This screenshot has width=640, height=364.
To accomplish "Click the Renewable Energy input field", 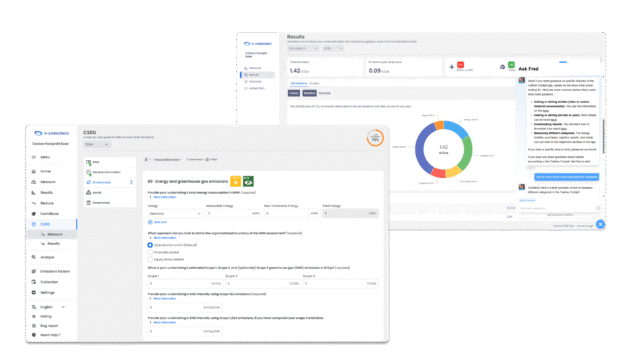I will click(x=233, y=214).
